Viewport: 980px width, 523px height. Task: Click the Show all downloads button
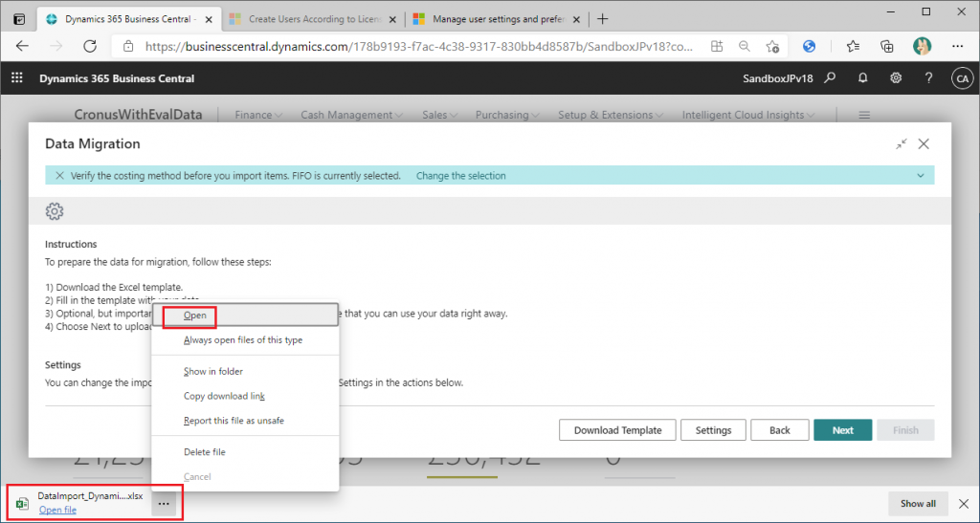[x=918, y=504]
